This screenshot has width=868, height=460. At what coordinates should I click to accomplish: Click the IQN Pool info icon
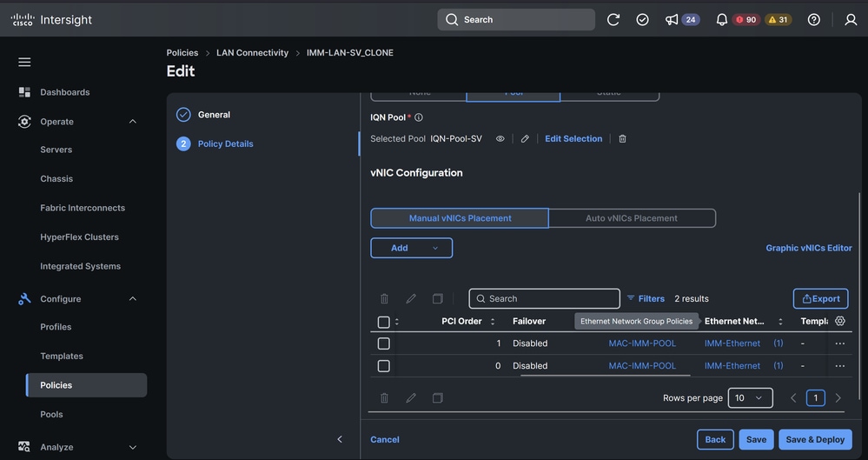(419, 117)
